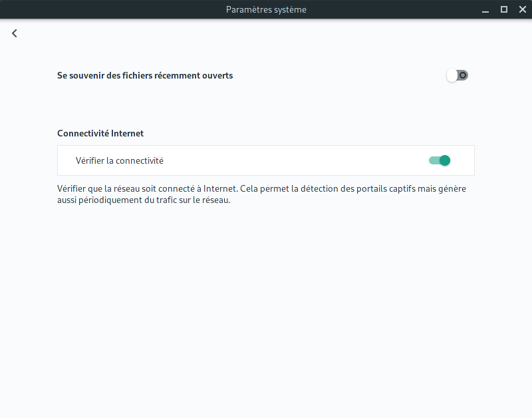Maximize the Paramètres système window
Viewport: 532px width, 418px height.
click(x=504, y=9)
